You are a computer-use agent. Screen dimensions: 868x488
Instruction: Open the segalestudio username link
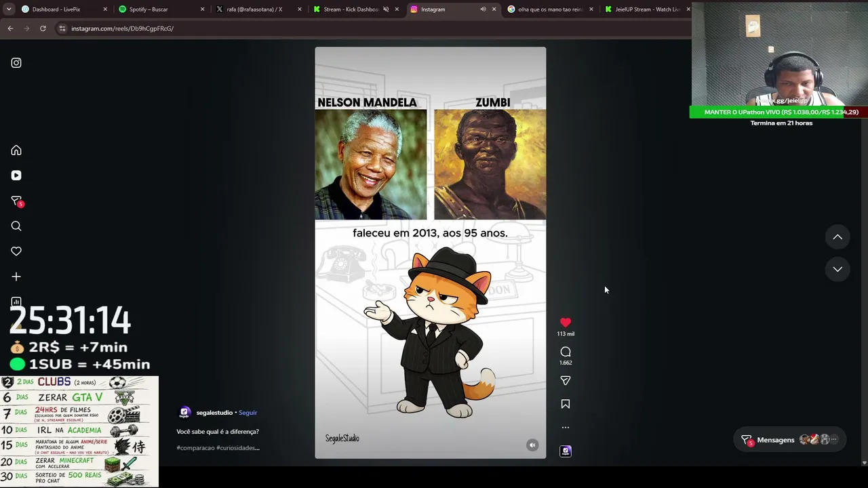coord(214,413)
